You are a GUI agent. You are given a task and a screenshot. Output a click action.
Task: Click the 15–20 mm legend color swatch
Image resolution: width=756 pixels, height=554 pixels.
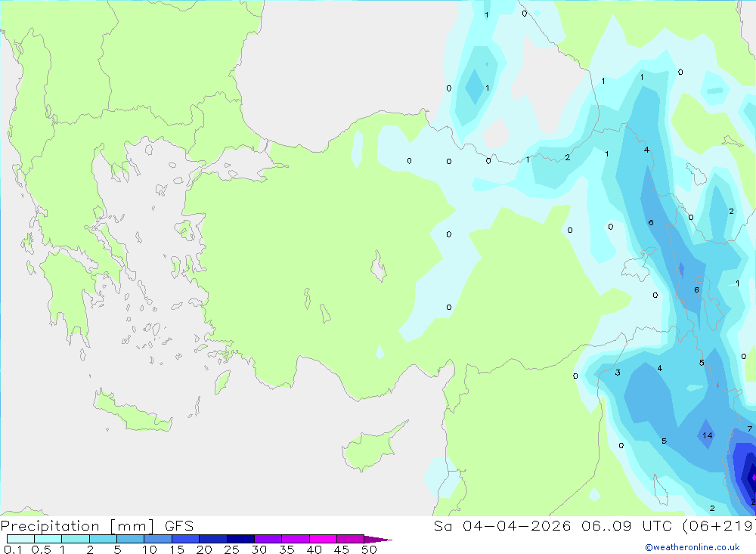coord(186,539)
